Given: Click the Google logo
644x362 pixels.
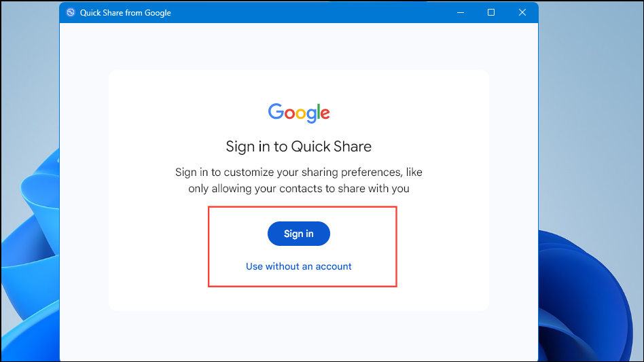Looking at the screenshot, I should coord(299,113).
